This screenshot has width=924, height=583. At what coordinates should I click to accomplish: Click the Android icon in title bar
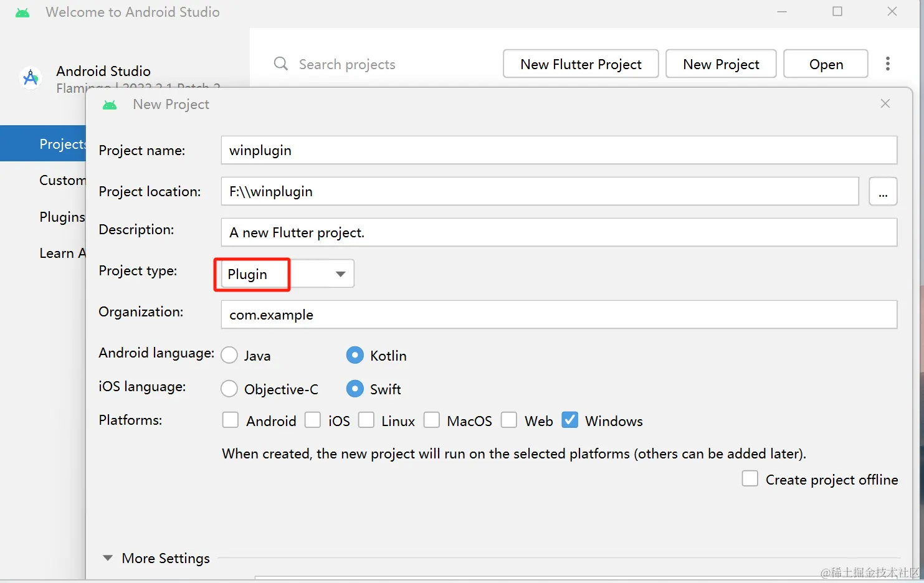[22, 12]
